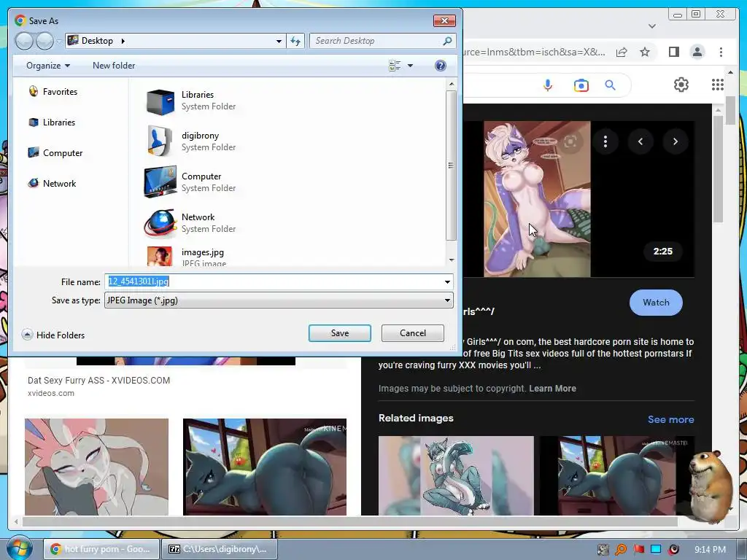Image resolution: width=747 pixels, height=560 pixels.
Task: Switch to Chrome taskbar button
Action: (x=101, y=549)
